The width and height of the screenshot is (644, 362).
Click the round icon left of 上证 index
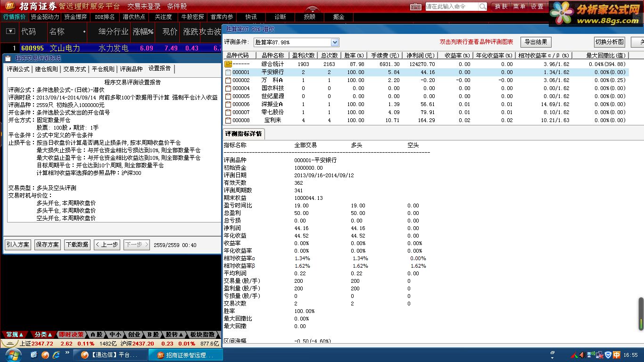(9, 344)
